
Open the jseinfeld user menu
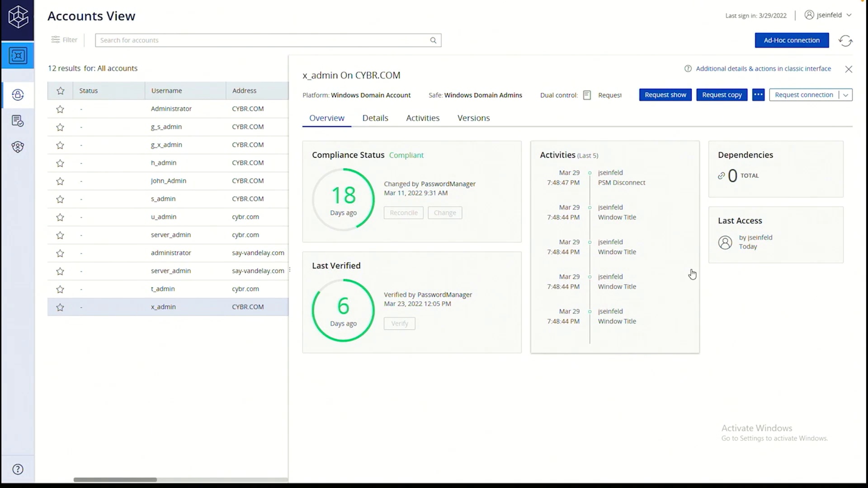(x=828, y=15)
